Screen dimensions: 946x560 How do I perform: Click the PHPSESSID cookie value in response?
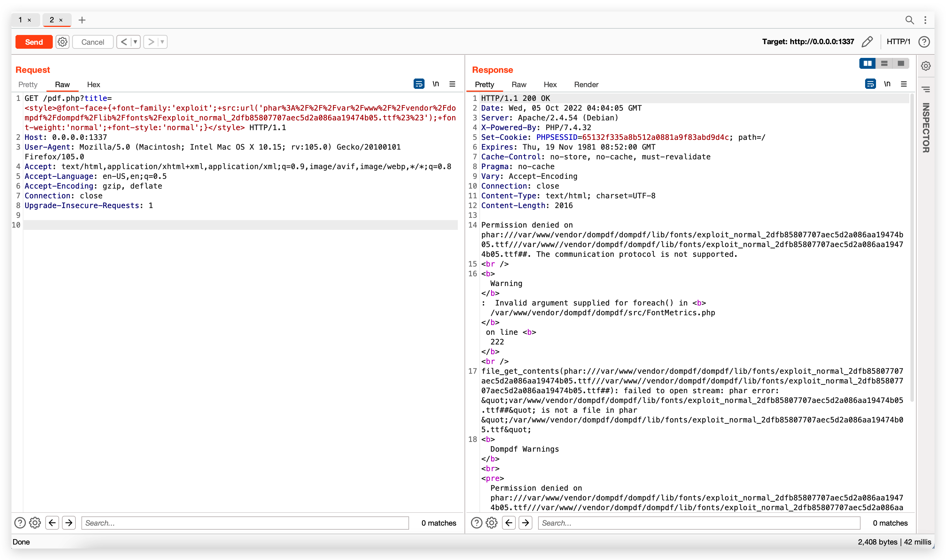click(655, 137)
